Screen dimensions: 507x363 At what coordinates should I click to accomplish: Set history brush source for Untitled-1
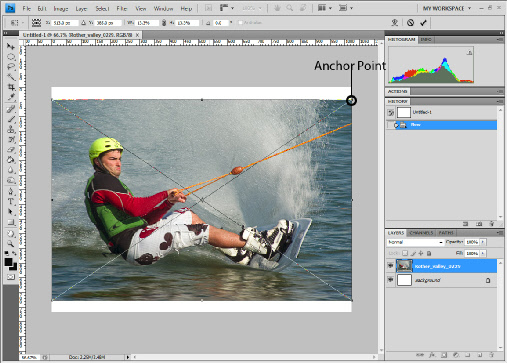[391, 113]
